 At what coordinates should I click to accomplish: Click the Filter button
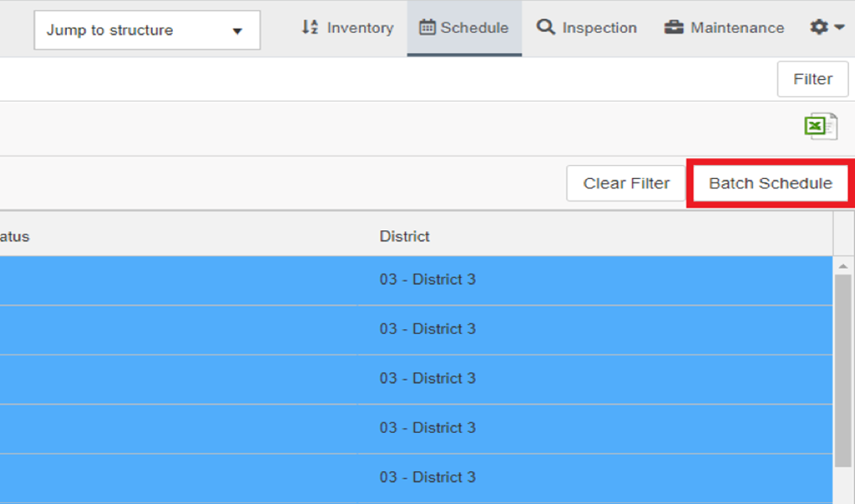(x=812, y=79)
